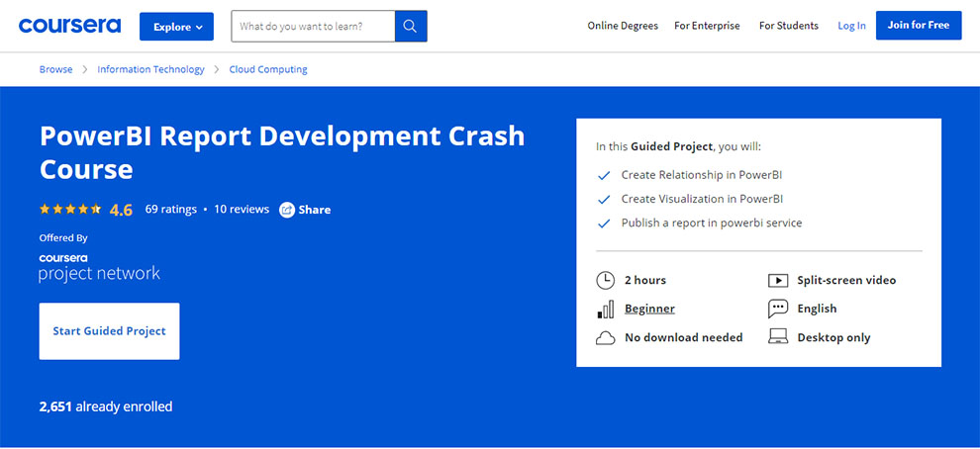980x449 pixels.
Task: Click the '2 hours' duration text
Action: [645, 281]
